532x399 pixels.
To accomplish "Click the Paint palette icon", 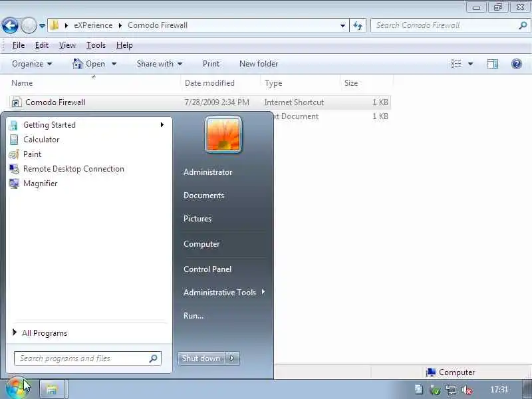I will point(14,154).
